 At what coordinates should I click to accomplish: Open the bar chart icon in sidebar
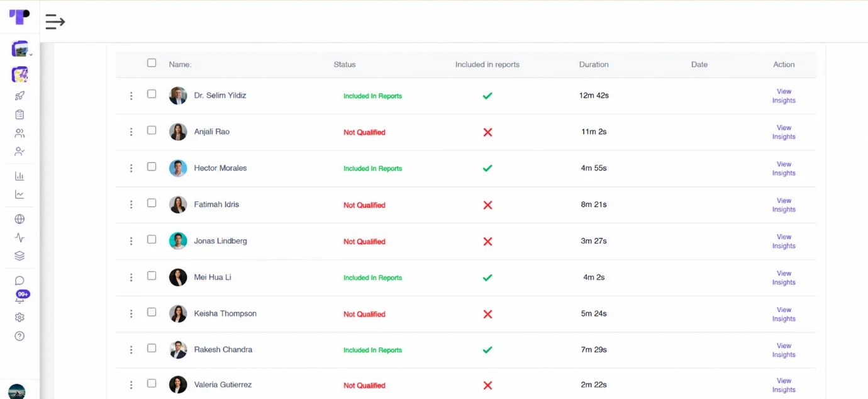19,176
